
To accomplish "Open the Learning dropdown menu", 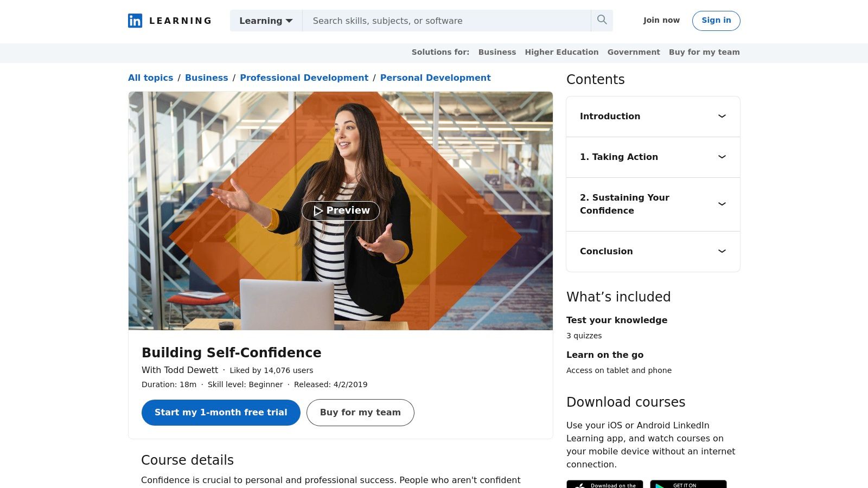I will (x=265, y=21).
